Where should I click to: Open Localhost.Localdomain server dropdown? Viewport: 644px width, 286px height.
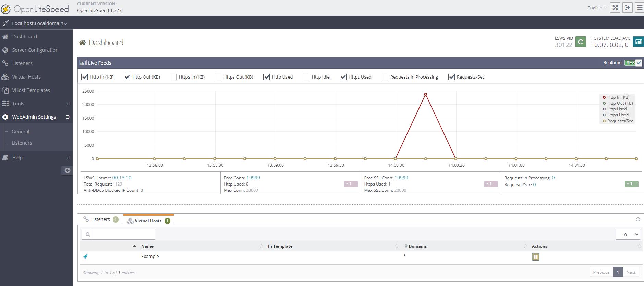tap(39, 23)
